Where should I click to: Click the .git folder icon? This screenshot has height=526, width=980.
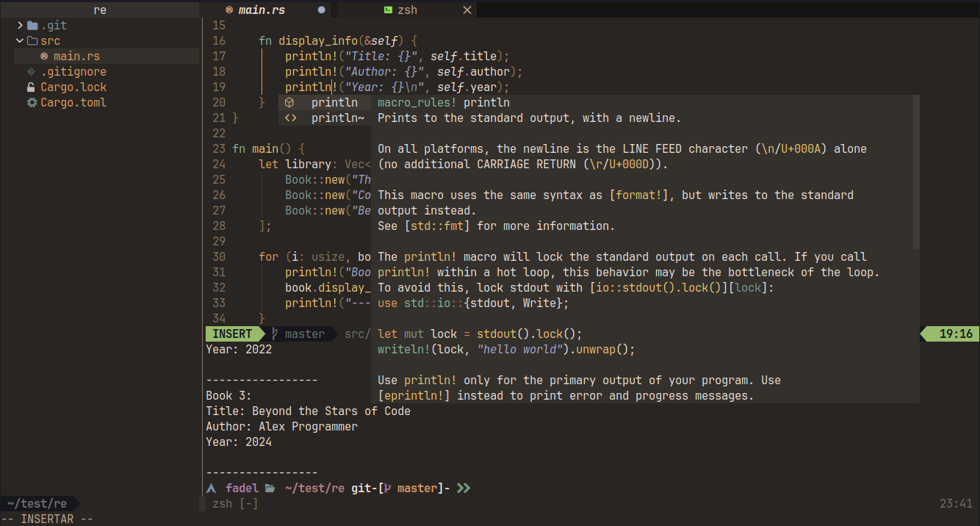tap(32, 26)
